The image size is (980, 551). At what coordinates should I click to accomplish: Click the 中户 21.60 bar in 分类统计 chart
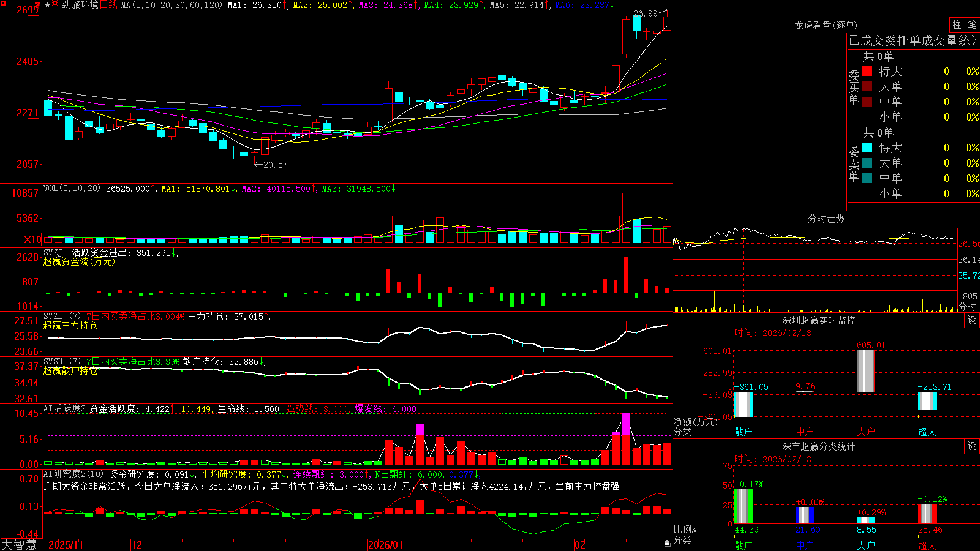pyautogui.click(x=805, y=515)
